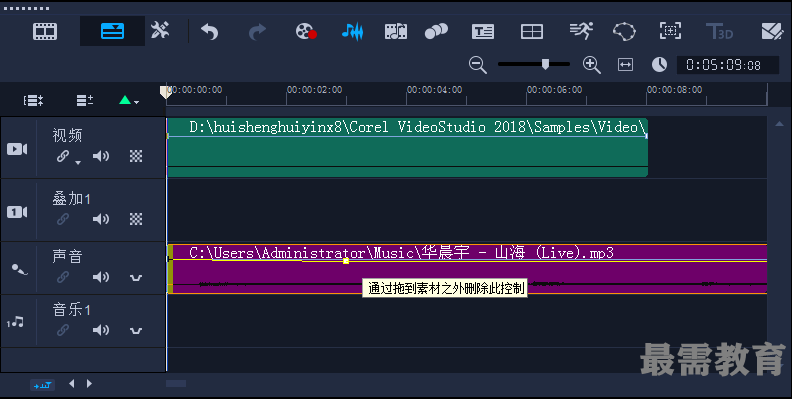This screenshot has width=792, height=399.
Task: Show all visible tracks
Action: pos(33,101)
